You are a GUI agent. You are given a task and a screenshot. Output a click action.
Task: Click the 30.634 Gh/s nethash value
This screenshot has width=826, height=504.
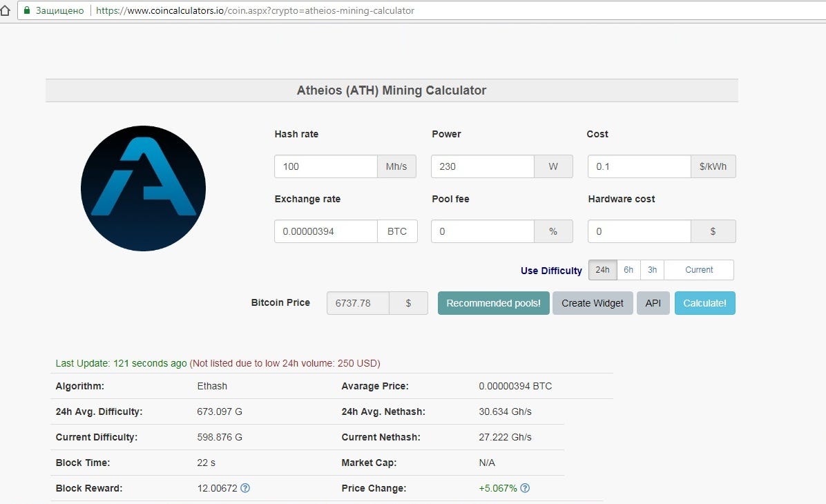(505, 412)
